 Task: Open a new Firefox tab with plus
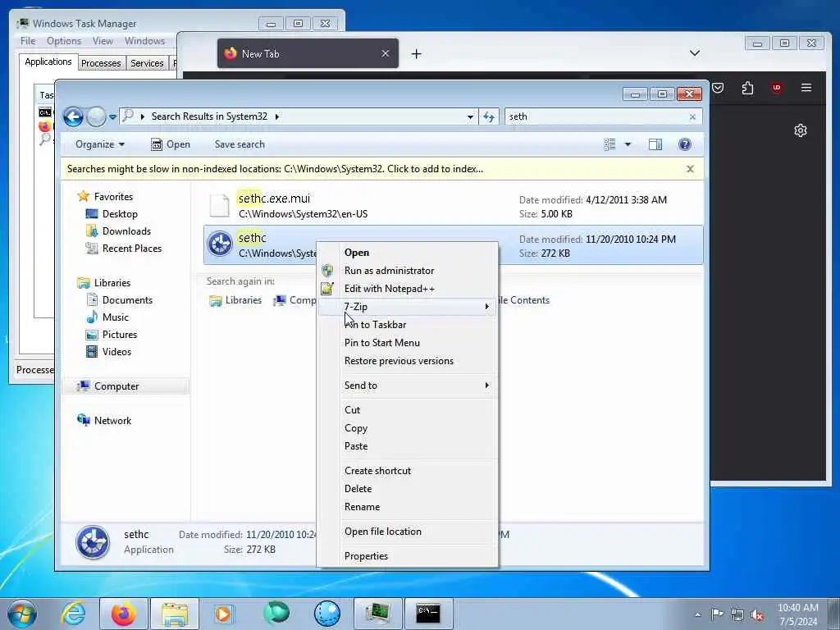pos(416,53)
